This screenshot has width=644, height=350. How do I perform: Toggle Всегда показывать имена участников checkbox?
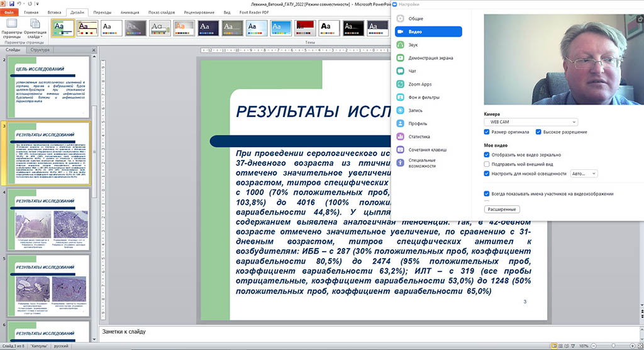487,194
